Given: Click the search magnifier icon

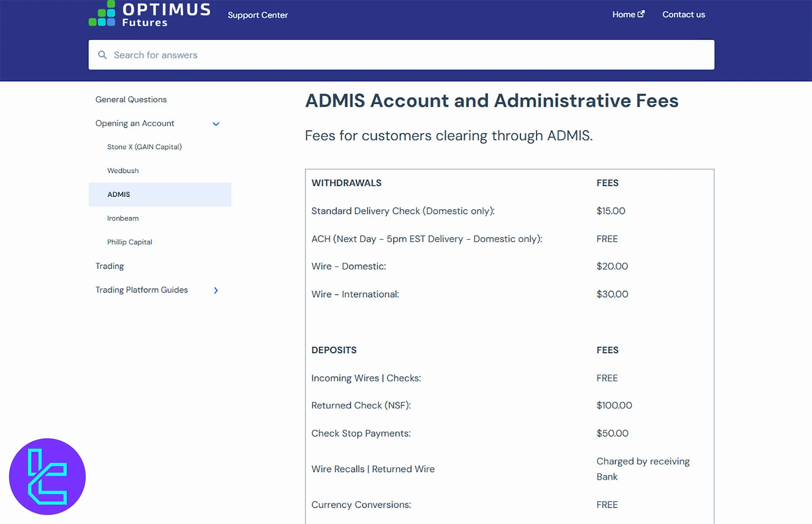Looking at the screenshot, I should (x=102, y=55).
